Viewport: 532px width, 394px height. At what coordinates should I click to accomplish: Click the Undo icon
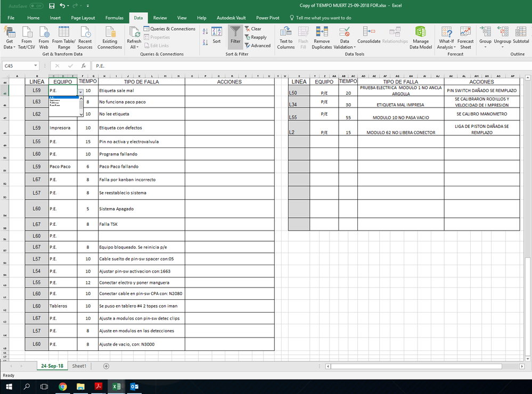[x=62, y=6]
